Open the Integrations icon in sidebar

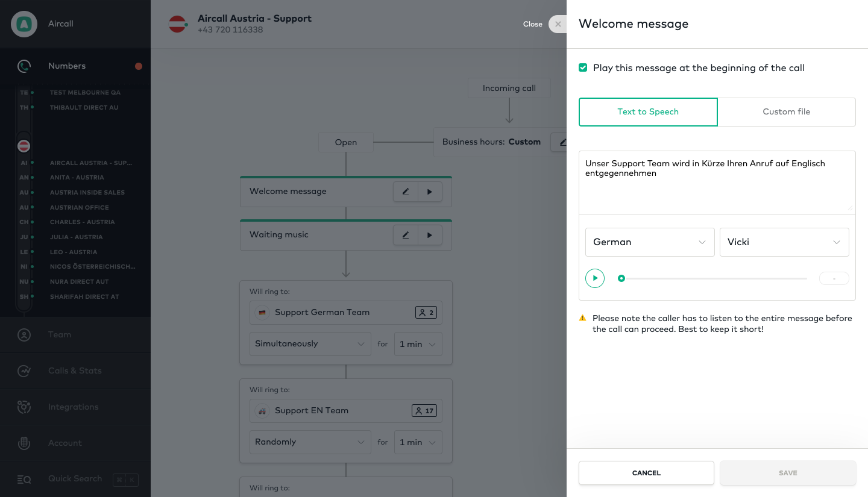[x=24, y=407]
